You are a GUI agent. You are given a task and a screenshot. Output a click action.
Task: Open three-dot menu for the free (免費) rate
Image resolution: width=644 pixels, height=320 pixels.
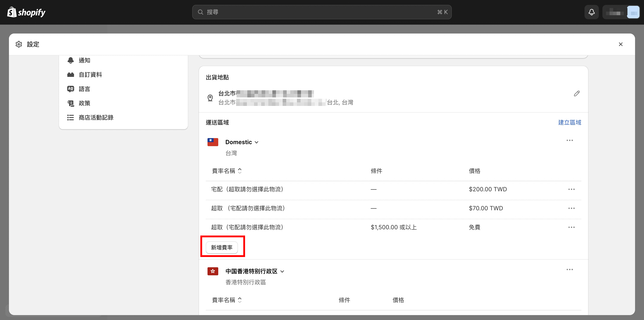pyautogui.click(x=571, y=227)
